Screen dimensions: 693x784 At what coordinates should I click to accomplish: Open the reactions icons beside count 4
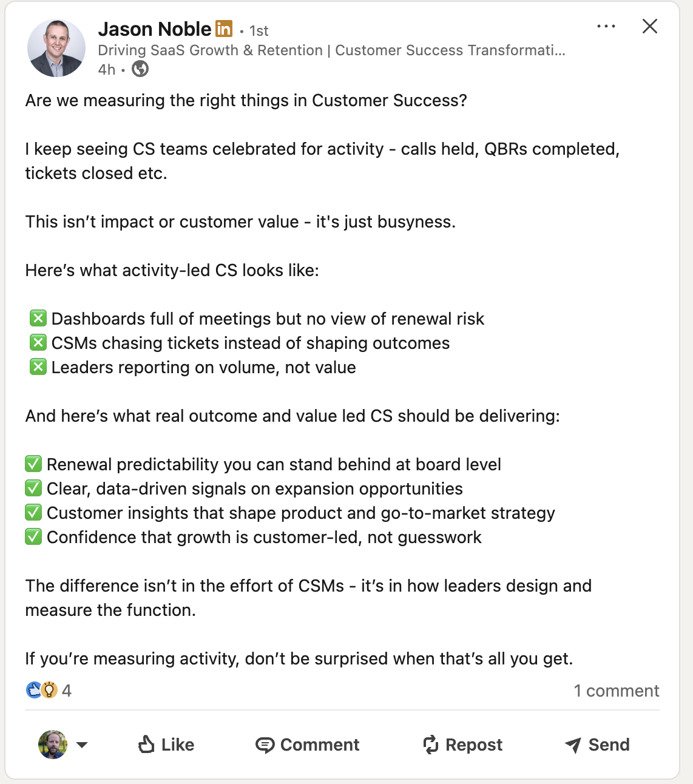42,690
